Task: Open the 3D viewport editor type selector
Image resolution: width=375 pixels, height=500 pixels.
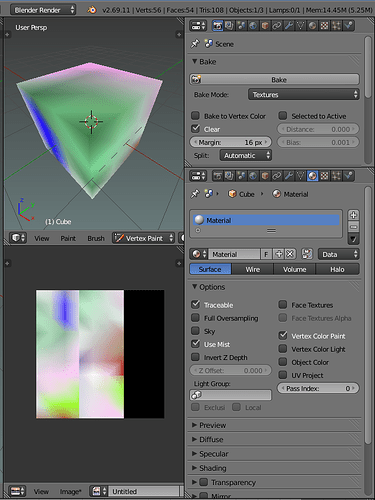Action: click(x=18, y=238)
